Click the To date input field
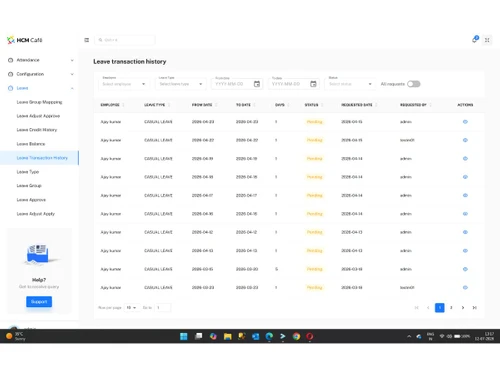500x375 pixels. [294, 84]
